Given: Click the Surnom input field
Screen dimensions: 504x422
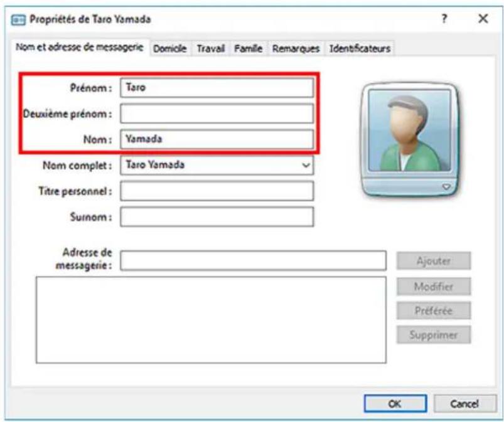Looking at the screenshot, I should [217, 217].
